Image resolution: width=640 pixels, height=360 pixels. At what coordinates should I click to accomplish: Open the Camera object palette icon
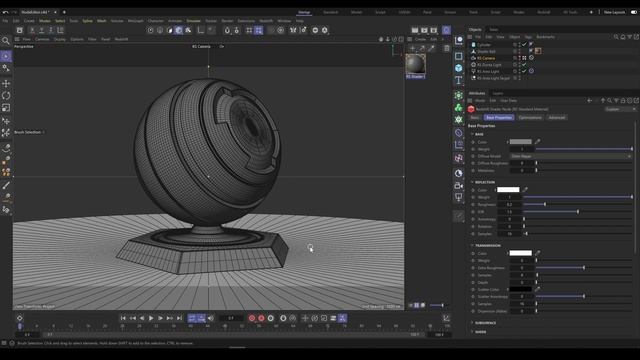pos(459,186)
